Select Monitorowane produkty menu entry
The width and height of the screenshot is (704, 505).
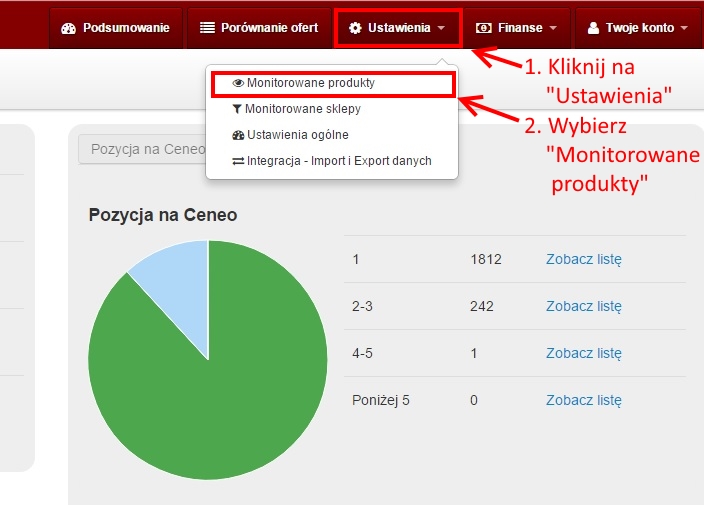(x=333, y=83)
